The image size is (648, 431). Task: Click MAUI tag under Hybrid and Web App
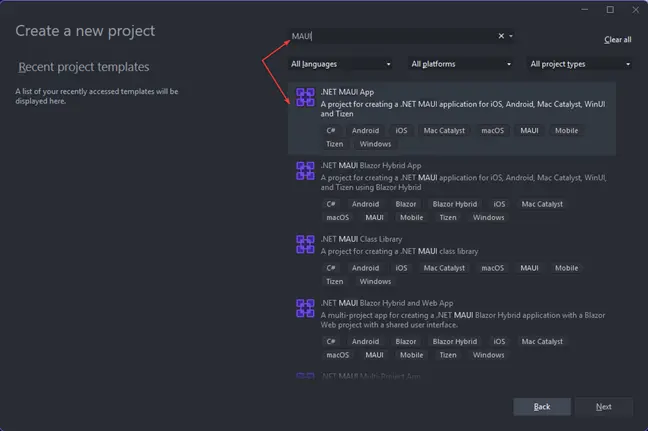coord(374,355)
